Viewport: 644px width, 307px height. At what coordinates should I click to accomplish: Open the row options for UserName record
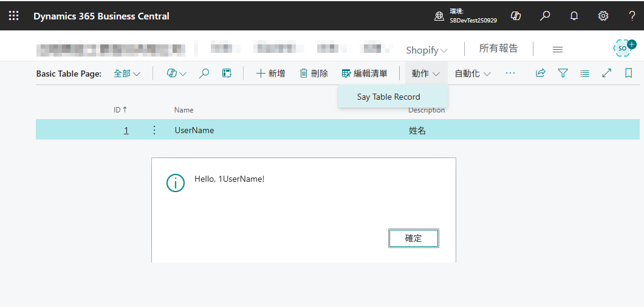pyautogui.click(x=154, y=130)
